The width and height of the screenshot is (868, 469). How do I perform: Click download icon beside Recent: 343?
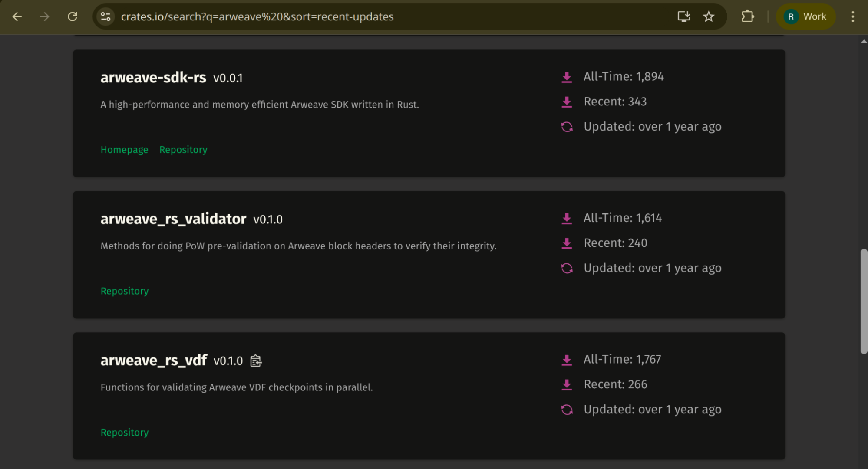(x=567, y=102)
